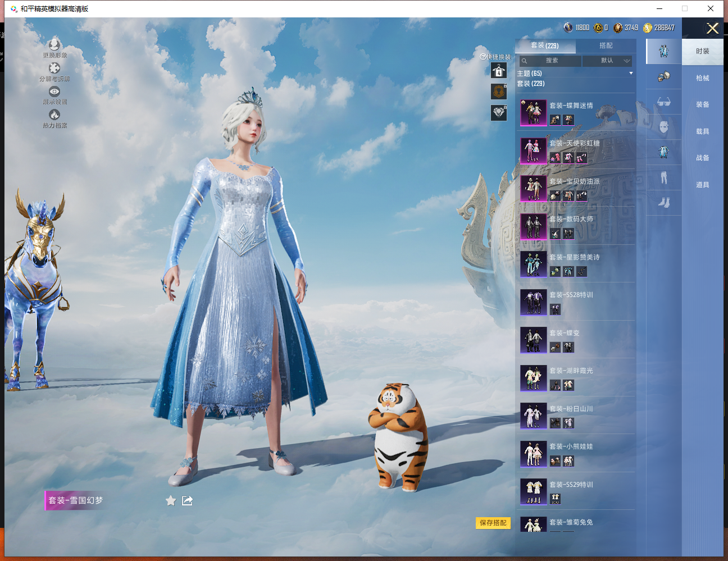
Task: Select the face mask category icon
Action: point(664,127)
